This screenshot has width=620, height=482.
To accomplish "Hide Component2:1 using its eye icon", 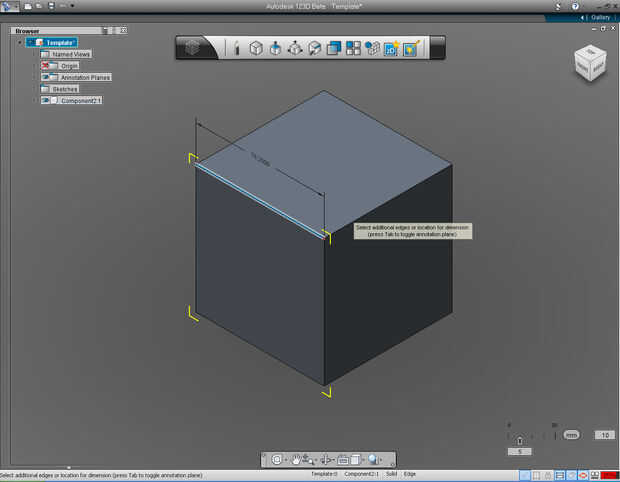I will (x=46, y=101).
